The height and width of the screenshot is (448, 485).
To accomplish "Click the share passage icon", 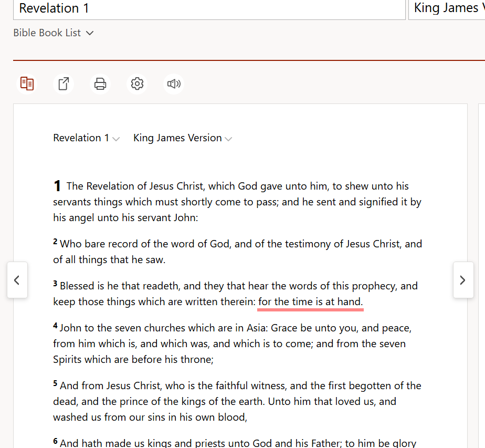I will pos(64,84).
